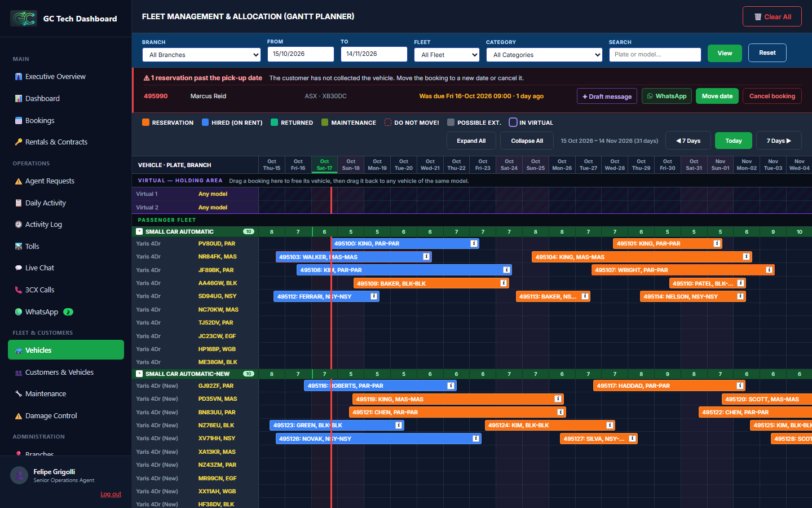The height and width of the screenshot is (508, 812).
Task: Open the Category dropdown
Action: pyautogui.click(x=544, y=55)
